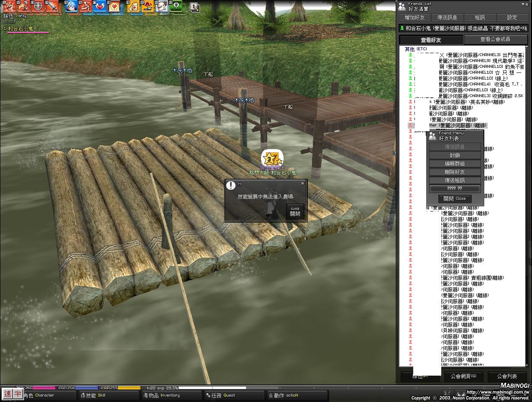The image size is (532, 402).
Task: Select the F3 shield defense skill icon
Action: click(38, 6)
